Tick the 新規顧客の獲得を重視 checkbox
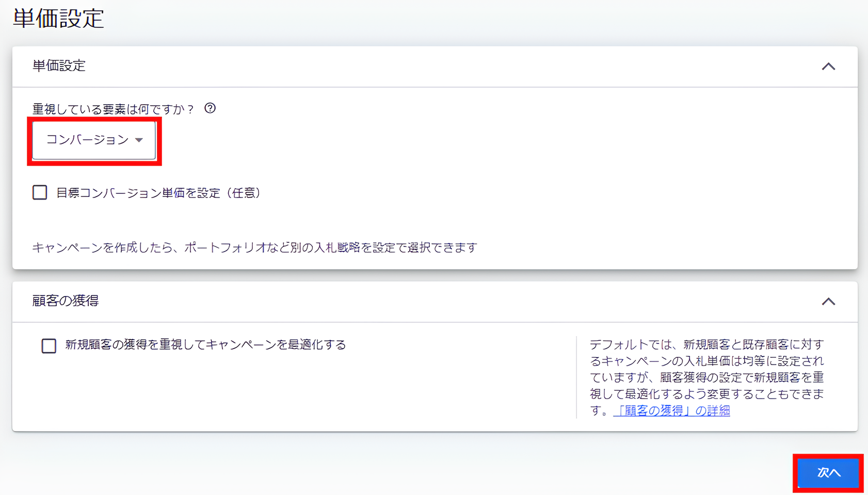Image resolution: width=868 pixels, height=495 pixels. (x=49, y=345)
